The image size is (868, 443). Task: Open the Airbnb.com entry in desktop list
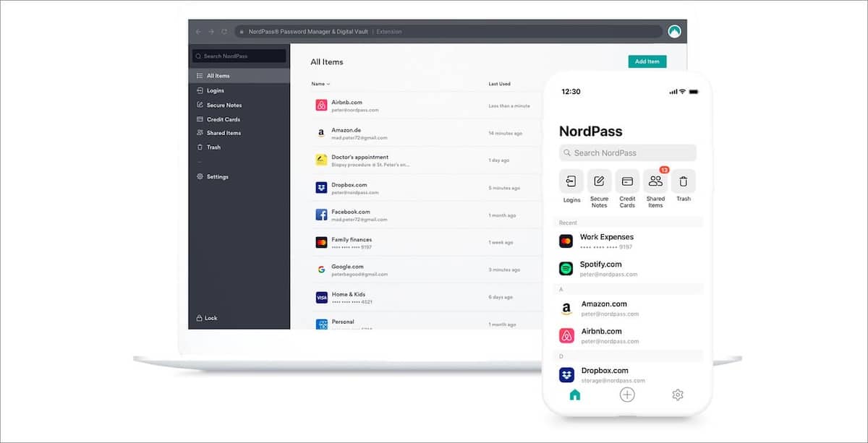pyautogui.click(x=427, y=106)
